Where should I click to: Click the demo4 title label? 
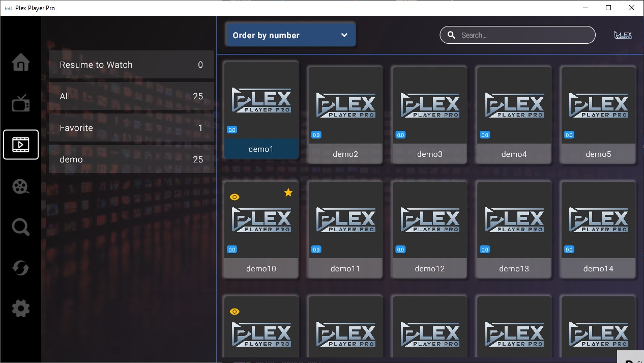(514, 154)
